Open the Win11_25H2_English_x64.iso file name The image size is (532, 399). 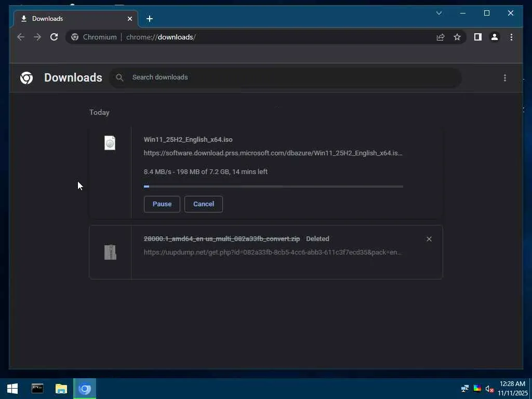pyautogui.click(x=188, y=139)
